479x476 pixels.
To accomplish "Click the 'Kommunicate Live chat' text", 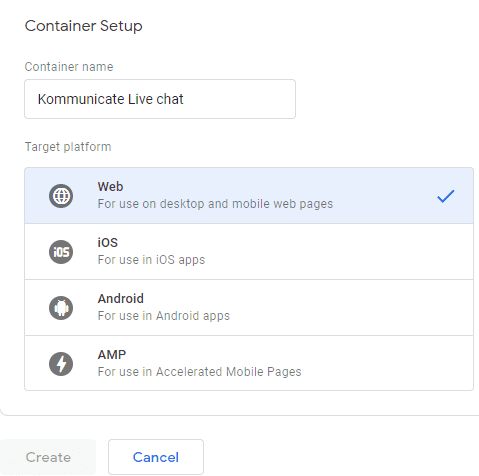I will 111,99.
